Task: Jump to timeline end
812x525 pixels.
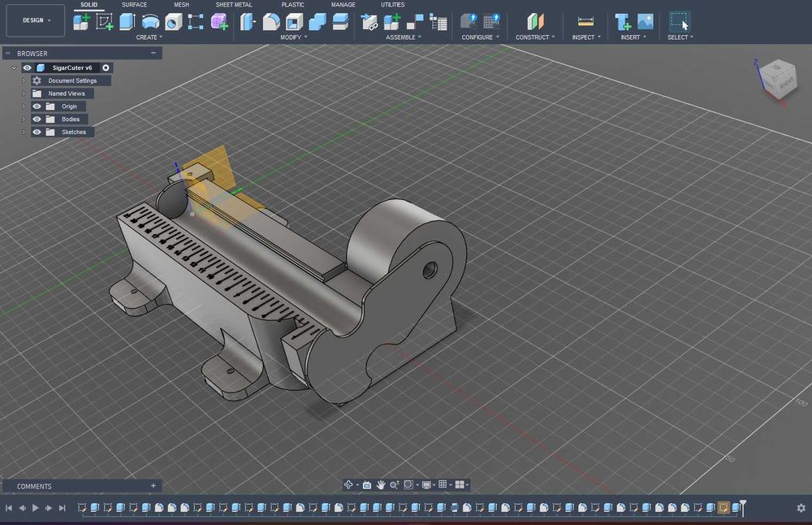Action: tap(63, 508)
